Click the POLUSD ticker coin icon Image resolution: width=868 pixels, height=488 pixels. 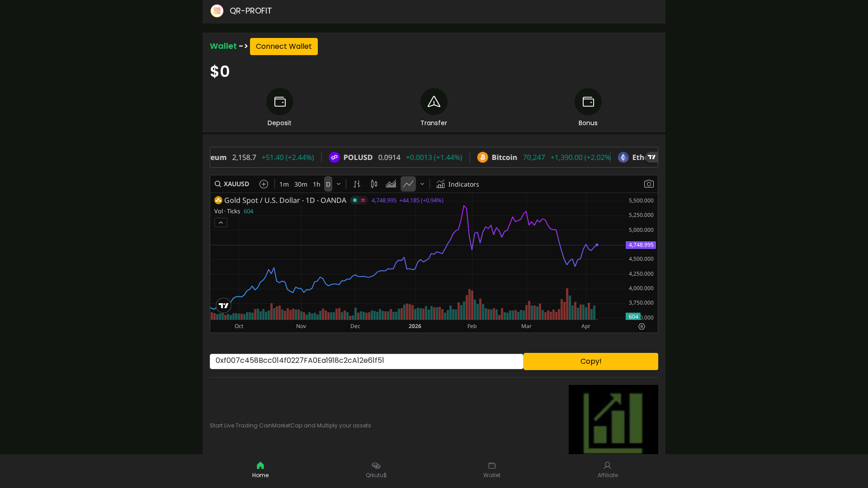point(335,157)
